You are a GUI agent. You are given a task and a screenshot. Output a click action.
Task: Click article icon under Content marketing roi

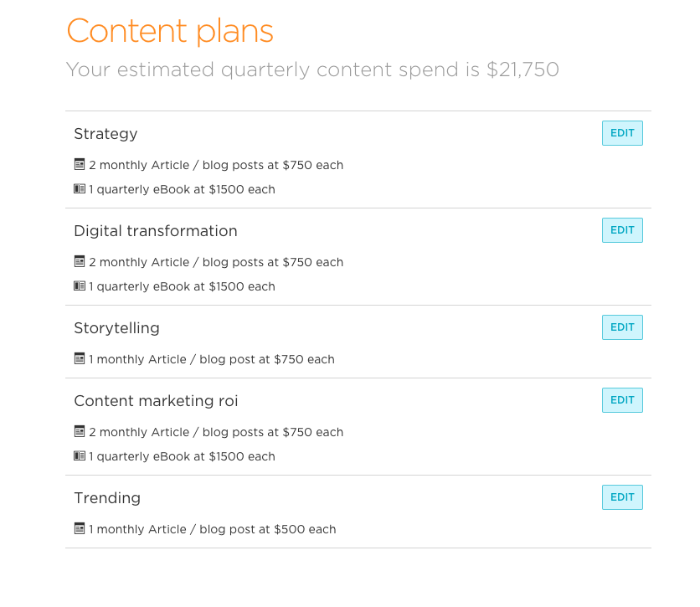pos(80,432)
